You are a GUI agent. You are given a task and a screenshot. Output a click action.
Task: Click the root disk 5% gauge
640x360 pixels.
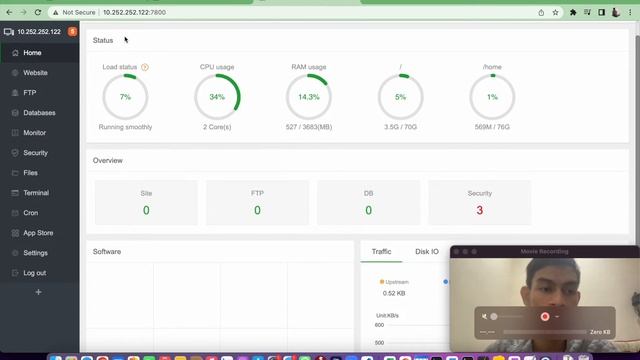pyautogui.click(x=400, y=97)
